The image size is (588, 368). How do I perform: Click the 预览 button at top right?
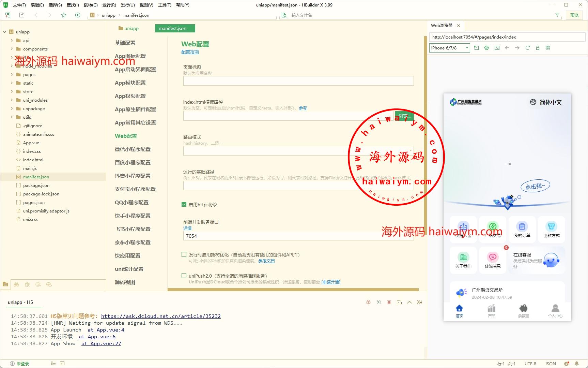click(574, 15)
